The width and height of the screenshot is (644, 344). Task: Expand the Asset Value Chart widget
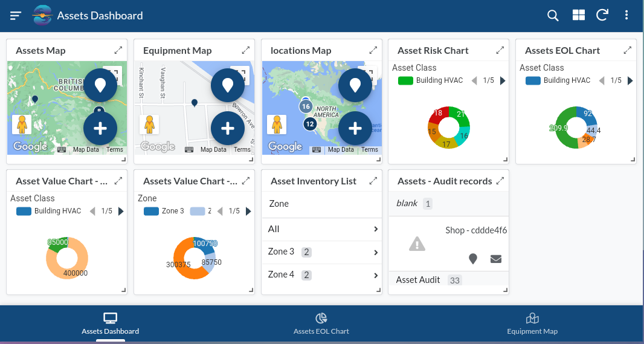point(118,181)
